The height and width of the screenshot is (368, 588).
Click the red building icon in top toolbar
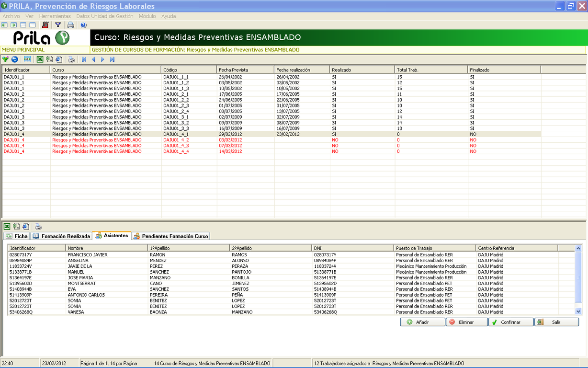point(45,25)
